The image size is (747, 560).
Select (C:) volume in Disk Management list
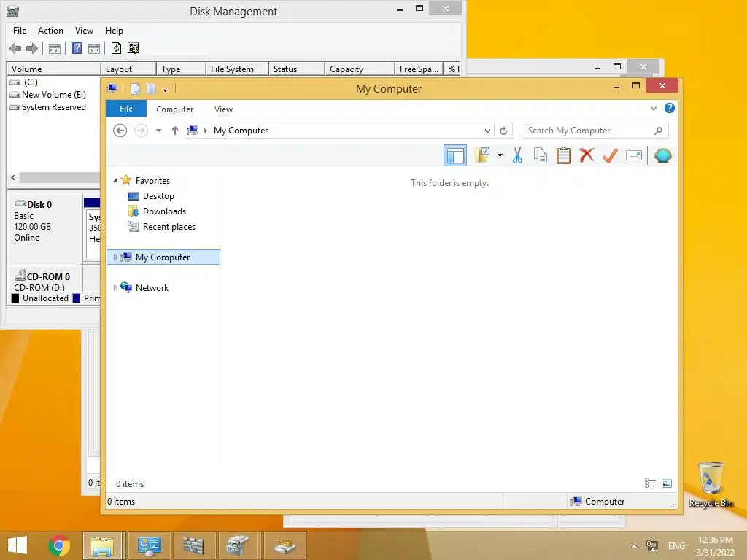click(24, 82)
